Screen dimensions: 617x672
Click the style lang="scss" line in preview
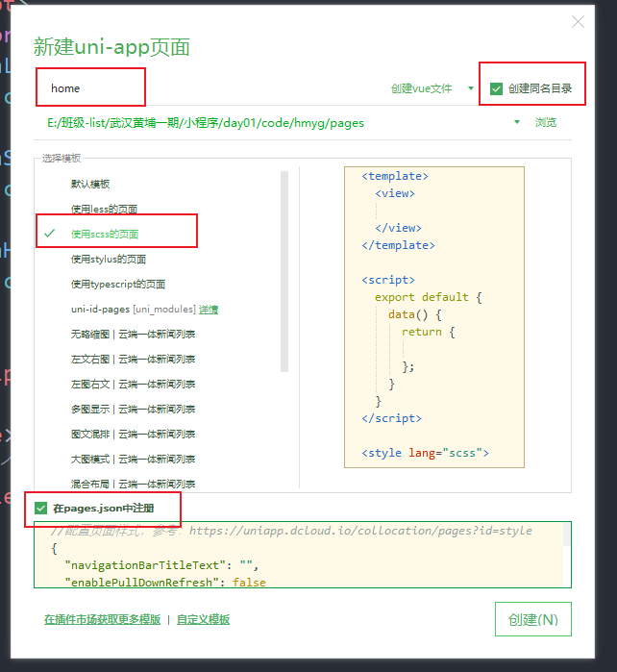point(425,453)
